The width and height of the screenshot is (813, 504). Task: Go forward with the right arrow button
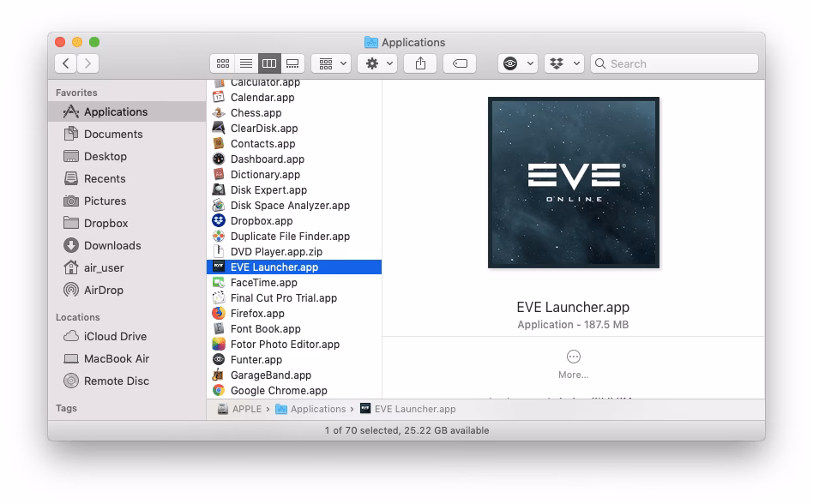[88, 63]
